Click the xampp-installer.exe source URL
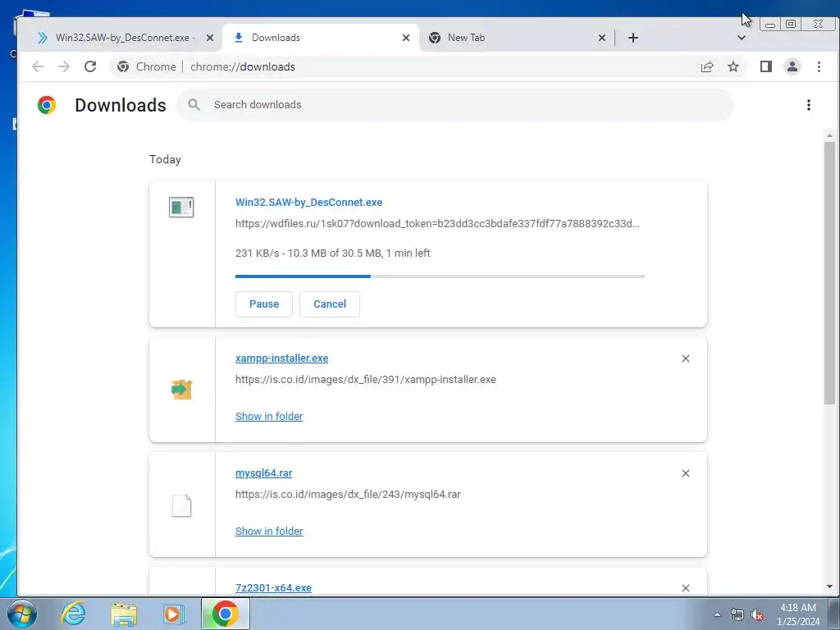This screenshot has width=840, height=630. tap(365, 379)
